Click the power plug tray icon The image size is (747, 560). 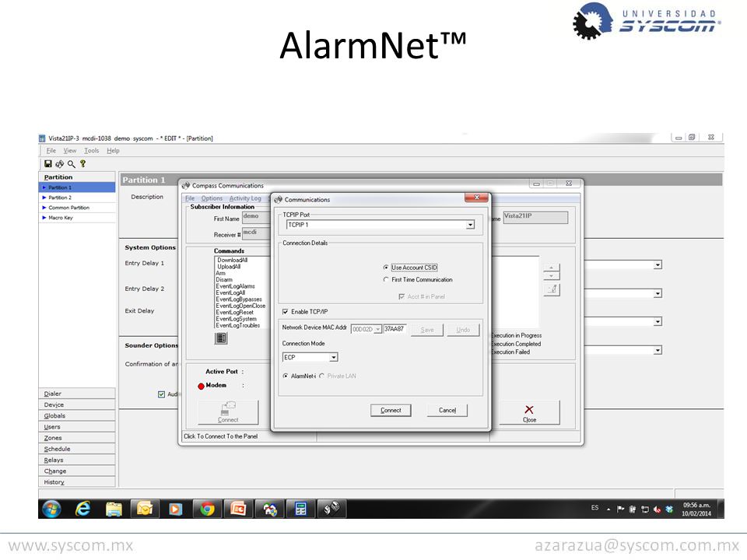pyautogui.click(x=633, y=509)
